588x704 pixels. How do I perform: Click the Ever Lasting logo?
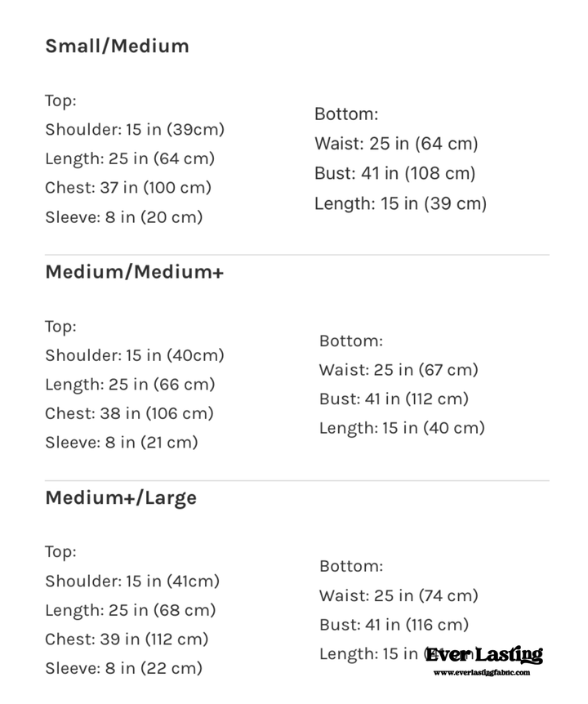click(484, 655)
